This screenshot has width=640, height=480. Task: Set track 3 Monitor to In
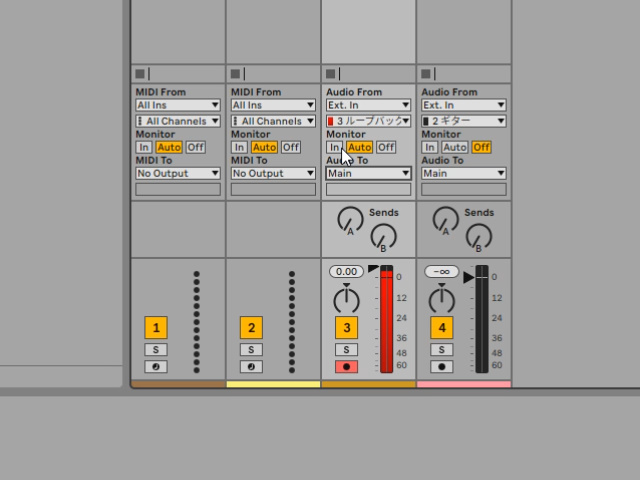335,147
